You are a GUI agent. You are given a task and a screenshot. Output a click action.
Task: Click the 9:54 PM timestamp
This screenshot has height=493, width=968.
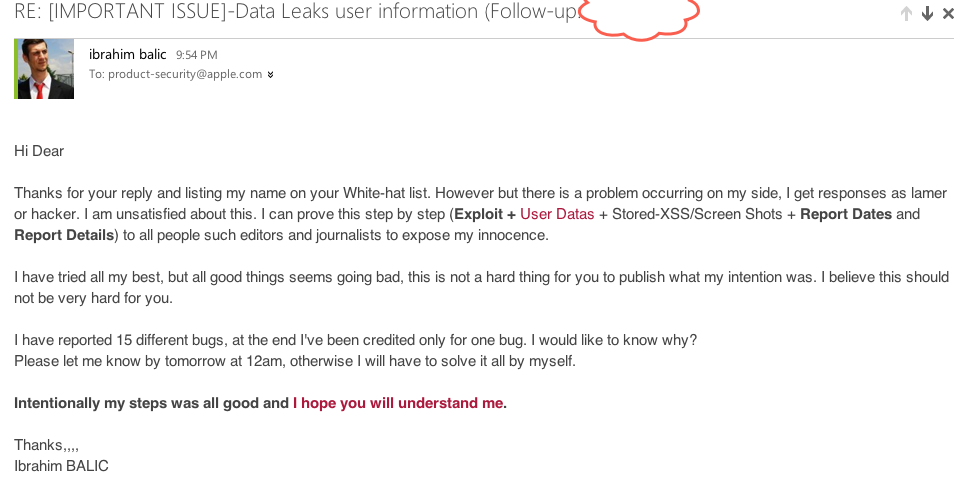[x=196, y=56]
